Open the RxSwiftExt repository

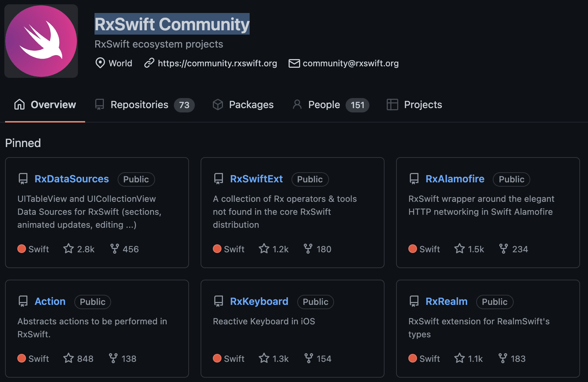[x=256, y=179]
